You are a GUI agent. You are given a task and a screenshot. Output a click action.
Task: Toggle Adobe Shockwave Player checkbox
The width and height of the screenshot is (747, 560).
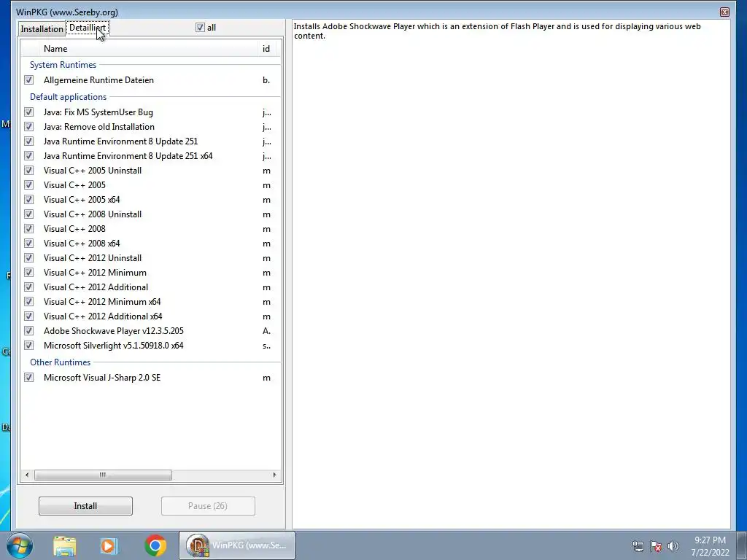pyautogui.click(x=29, y=331)
